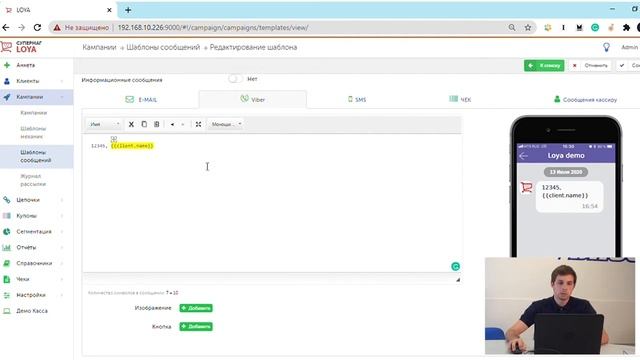Add an image with Изображение Добавить button
The image size is (640, 360).
(196, 308)
